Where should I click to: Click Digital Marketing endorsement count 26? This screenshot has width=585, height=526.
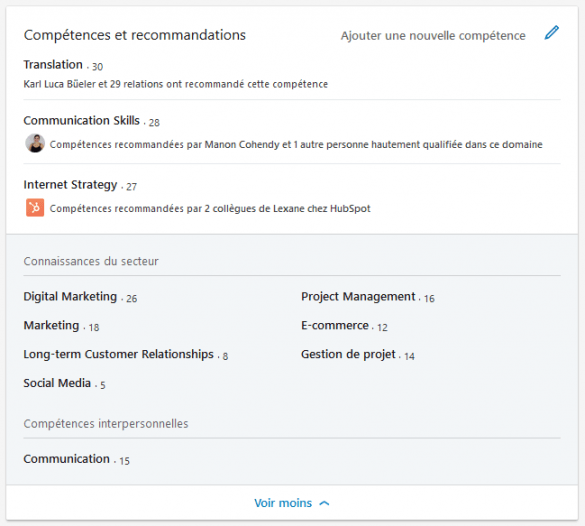pyautogui.click(x=132, y=298)
